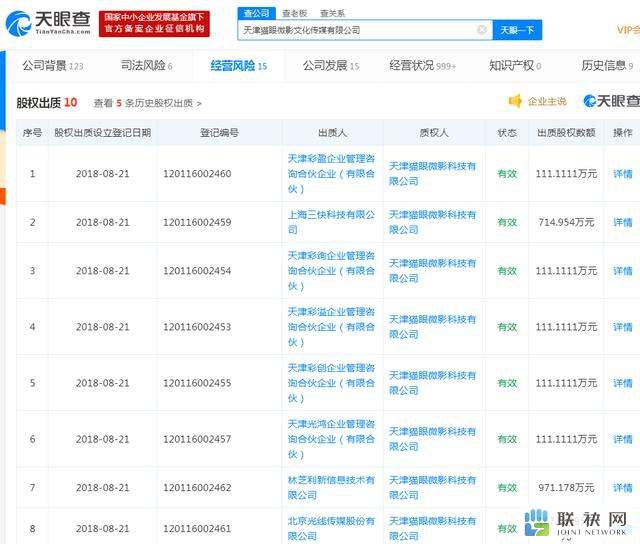This screenshot has width=640, height=544.
Task: Click the 天眼一下 search button
Action: pyautogui.click(x=517, y=30)
